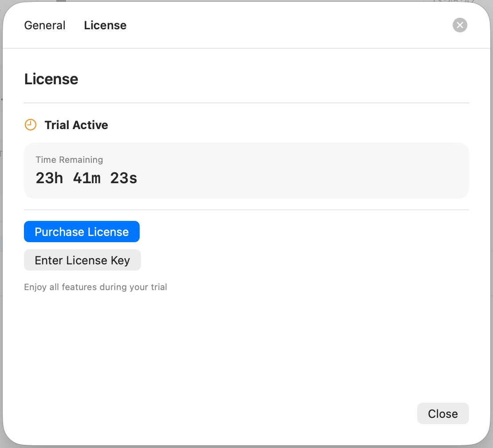This screenshot has width=493, height=448.
Task: Switch to the General tab
Action: 45,26
